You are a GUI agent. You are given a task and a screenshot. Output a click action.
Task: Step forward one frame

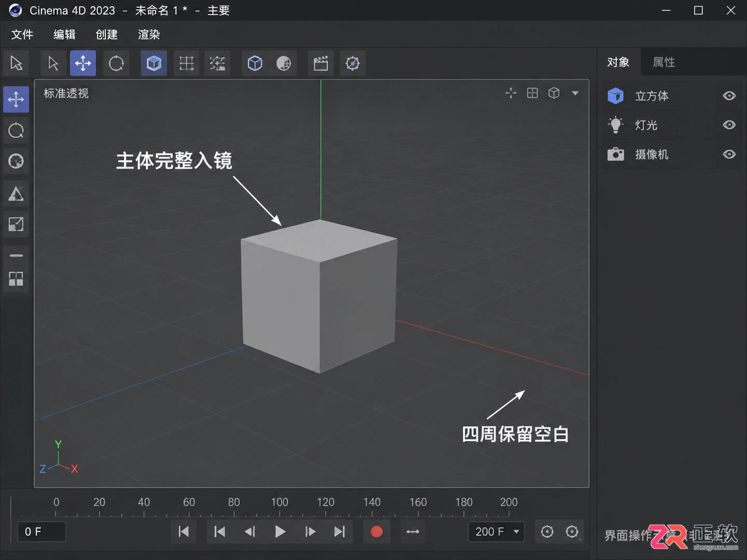tap(310, 531)
